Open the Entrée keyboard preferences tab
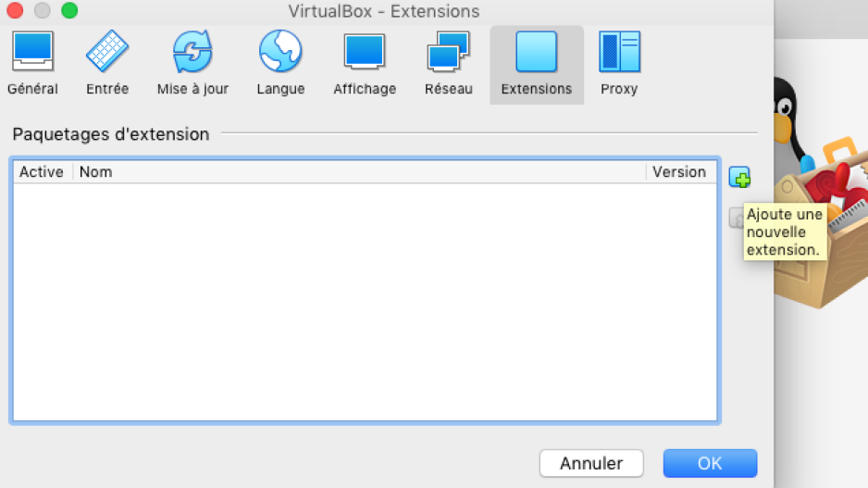868x488 pixels. 107,64
